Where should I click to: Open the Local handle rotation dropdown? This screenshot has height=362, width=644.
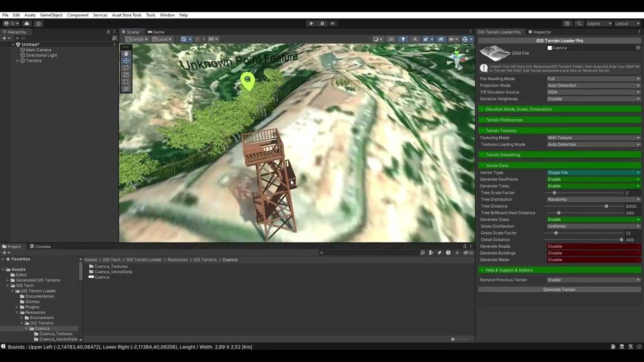click(x=162, y=39)
